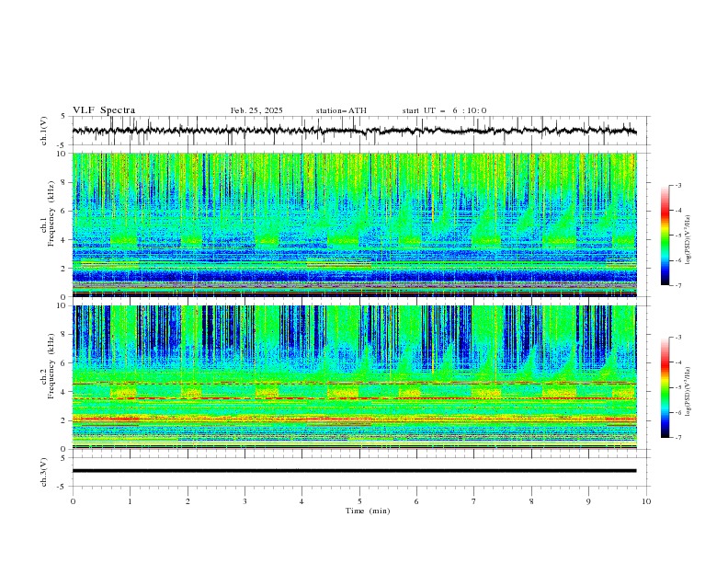Click the ch.2 spectrogram plot

(x=354, y=377)
